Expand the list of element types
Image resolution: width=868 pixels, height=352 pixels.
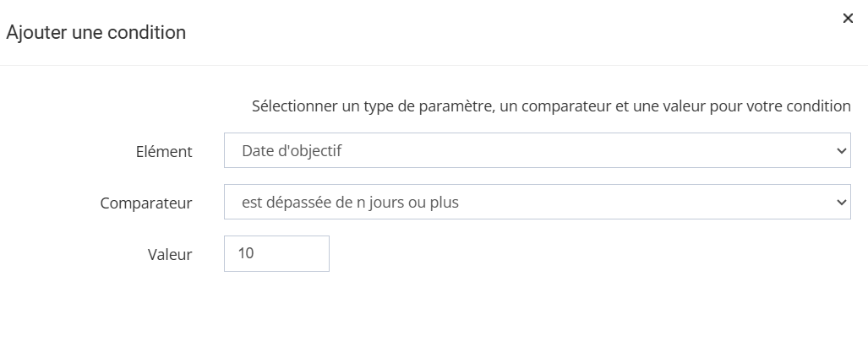point(537,150)
